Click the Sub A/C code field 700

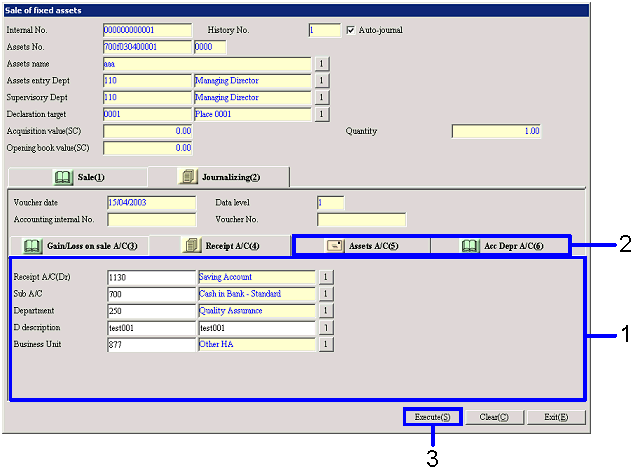(152, 294)
